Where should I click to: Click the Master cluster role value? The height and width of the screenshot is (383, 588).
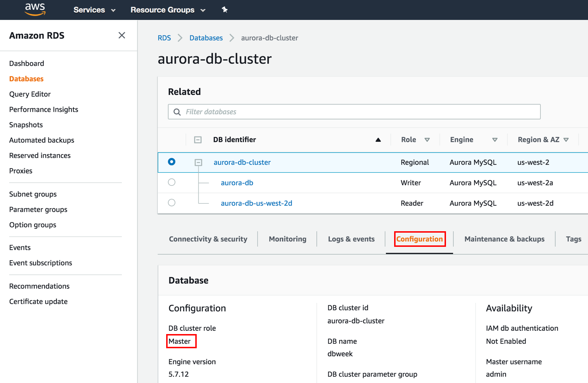[180, 341]
